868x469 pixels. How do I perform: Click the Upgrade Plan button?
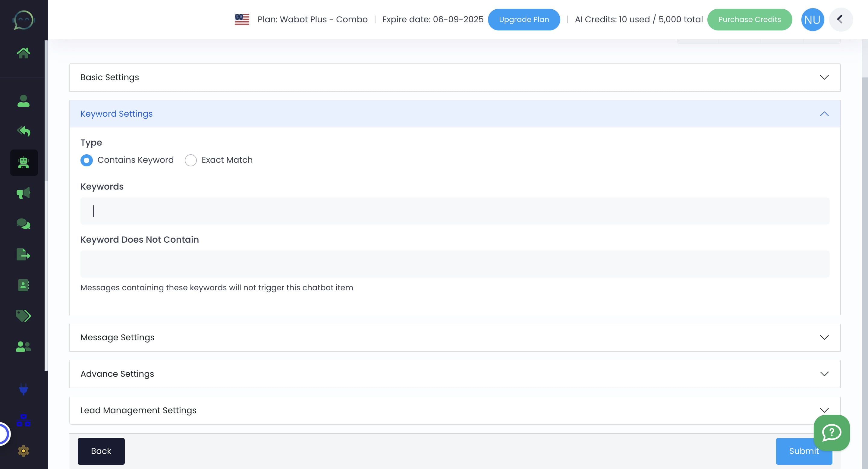click(524, 19)
